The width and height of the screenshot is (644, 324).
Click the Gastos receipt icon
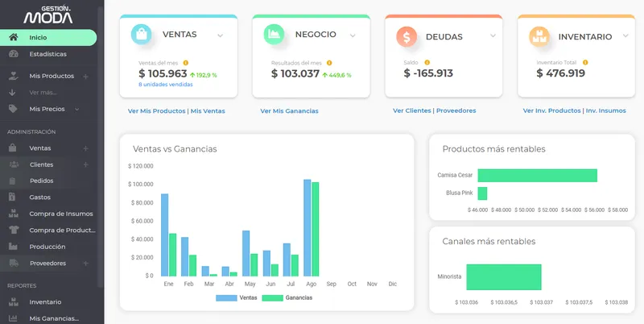12,197
